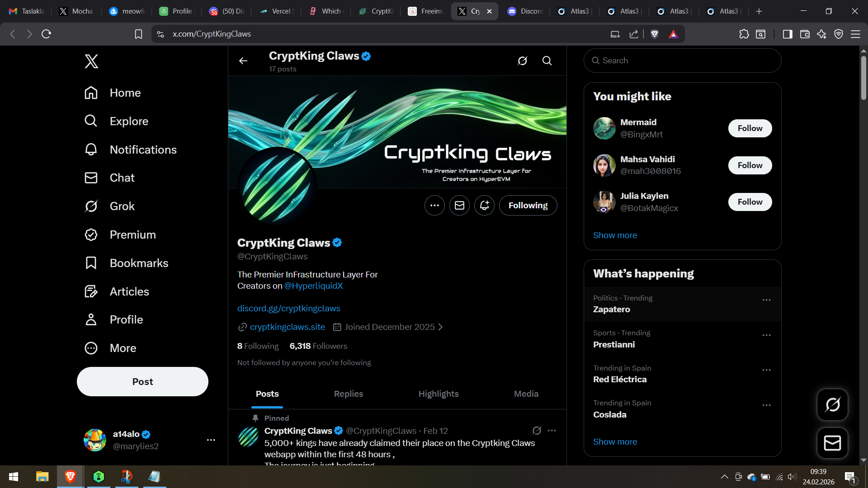
Task: Expand account switcher dots next to a14alo
Action: pyautogui.click(x=211, y=440)
